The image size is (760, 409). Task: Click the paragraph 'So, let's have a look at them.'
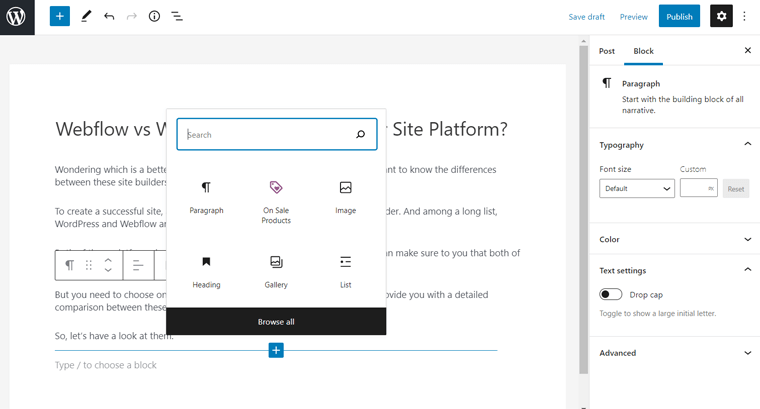coord(114,335)
